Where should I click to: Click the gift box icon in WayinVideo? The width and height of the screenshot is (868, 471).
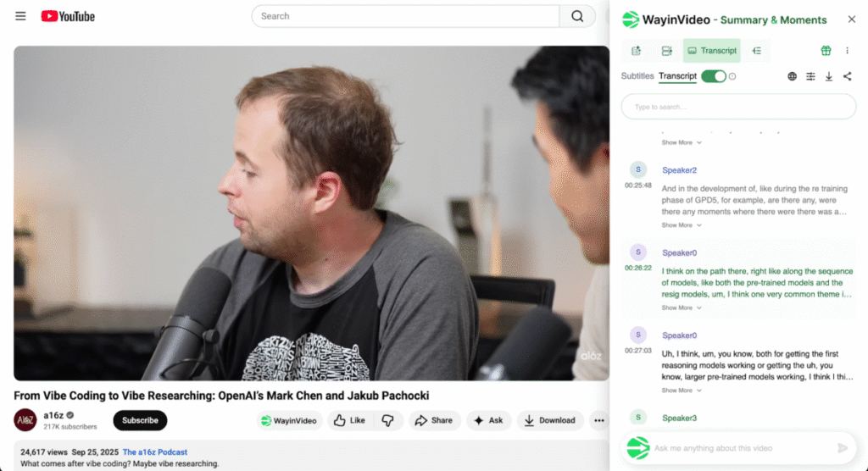(826, 51)
